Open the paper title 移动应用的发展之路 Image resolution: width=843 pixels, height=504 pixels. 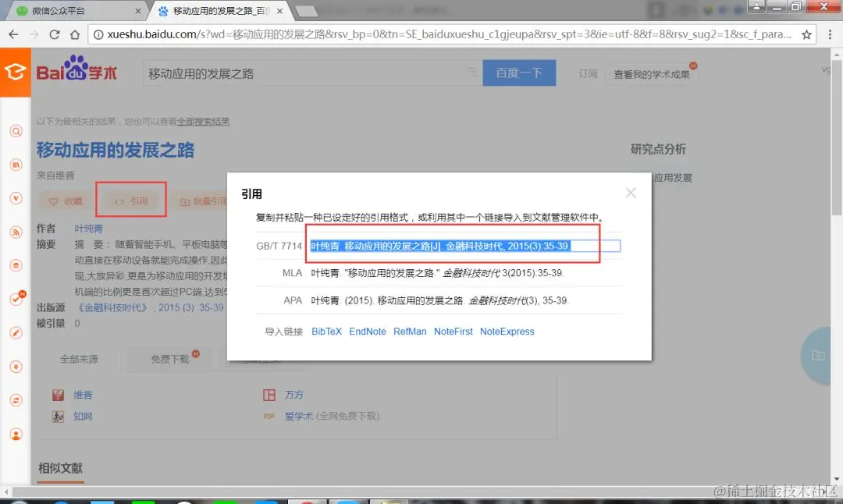(x=116, y=150)
